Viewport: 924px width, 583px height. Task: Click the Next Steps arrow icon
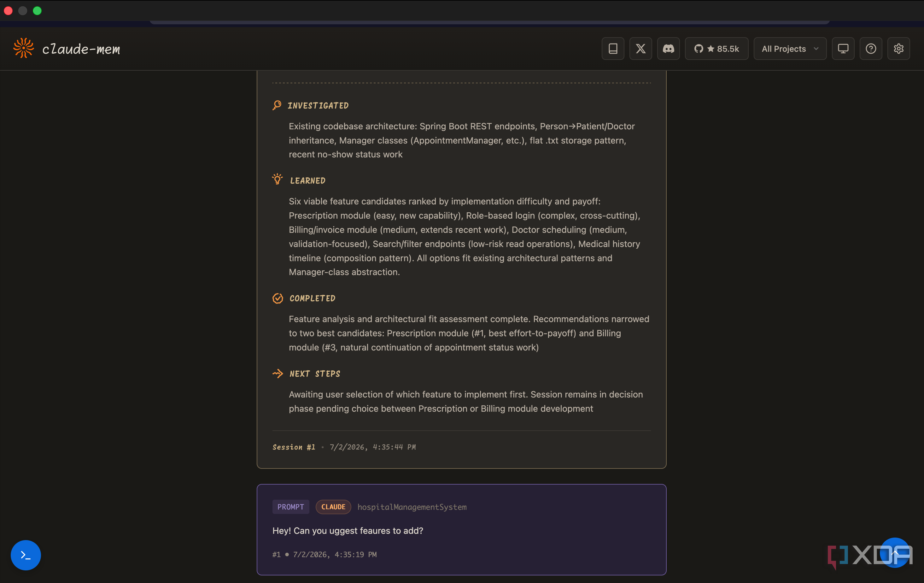[x=278, y=374]
